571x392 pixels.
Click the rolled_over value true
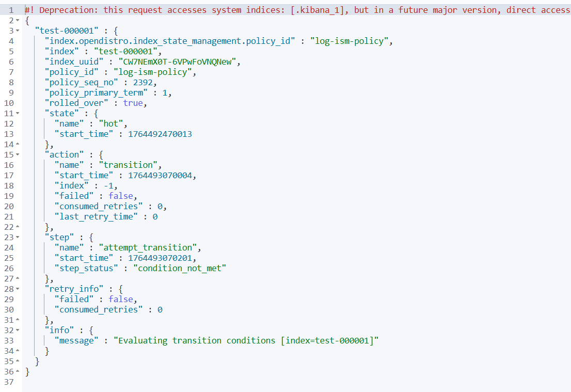[133, 103]
